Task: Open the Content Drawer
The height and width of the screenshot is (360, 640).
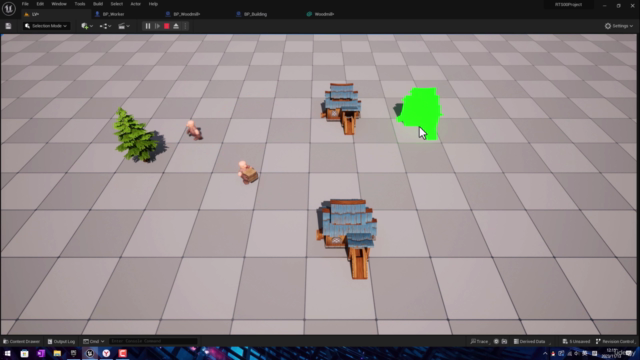Action: (21, 341)
